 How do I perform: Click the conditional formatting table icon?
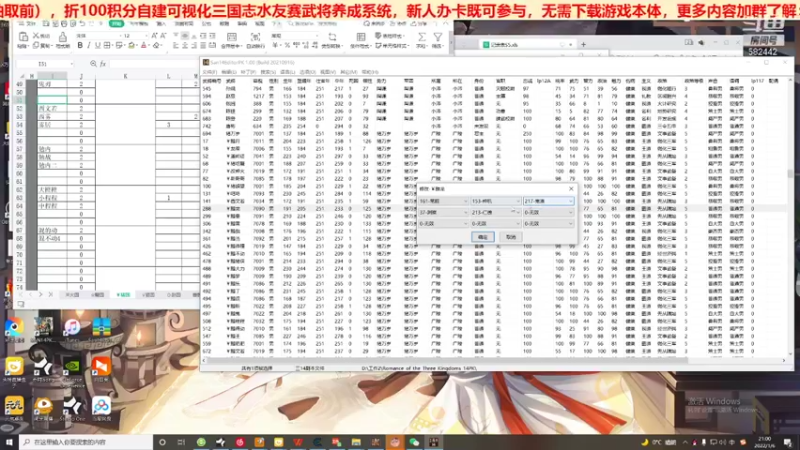click(361, 37)
